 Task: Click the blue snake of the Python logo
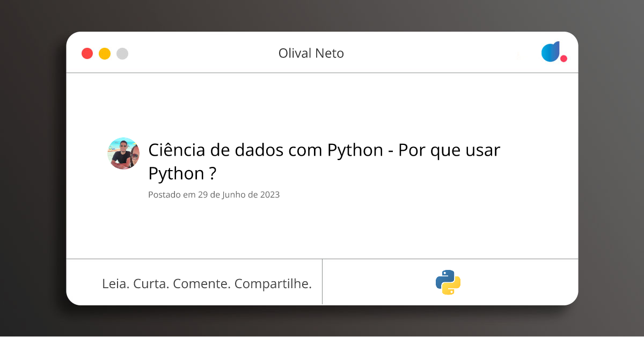(443, 277)
